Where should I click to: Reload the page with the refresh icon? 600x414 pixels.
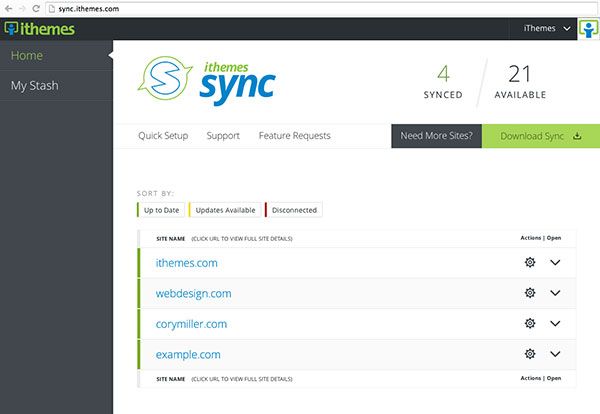[36, 8]
